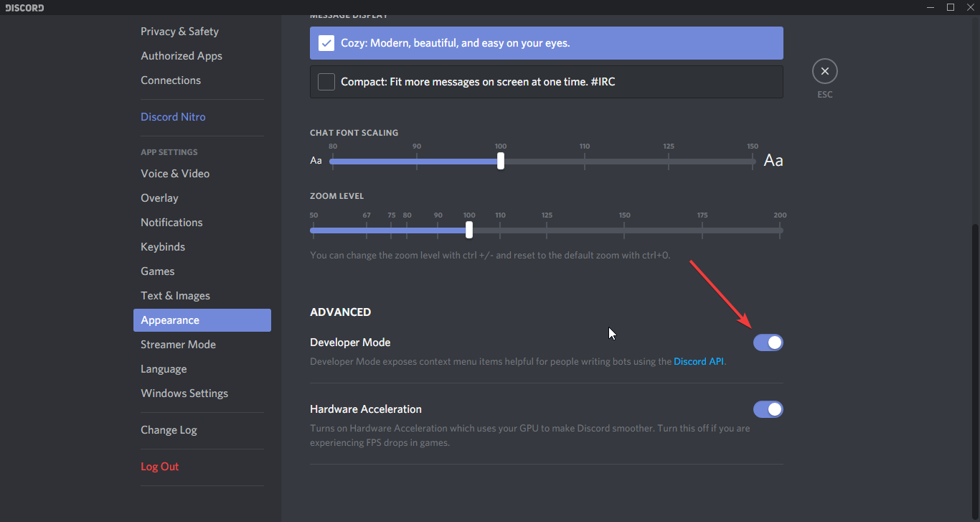Image resolution: width=980 pixels, height=522 pixels.
Task: Click the Discord logo in the title bar
Action: (24, 7)
